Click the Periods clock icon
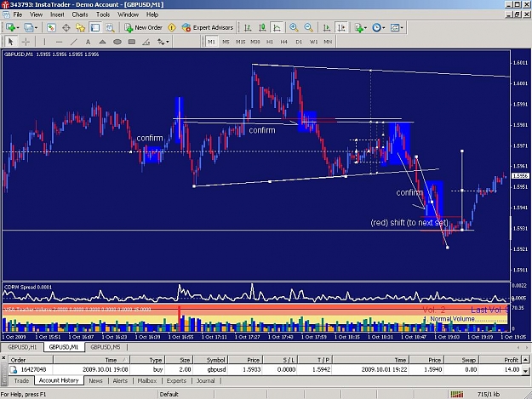Viewport: 532px width, 399px height. coord(376,28)
